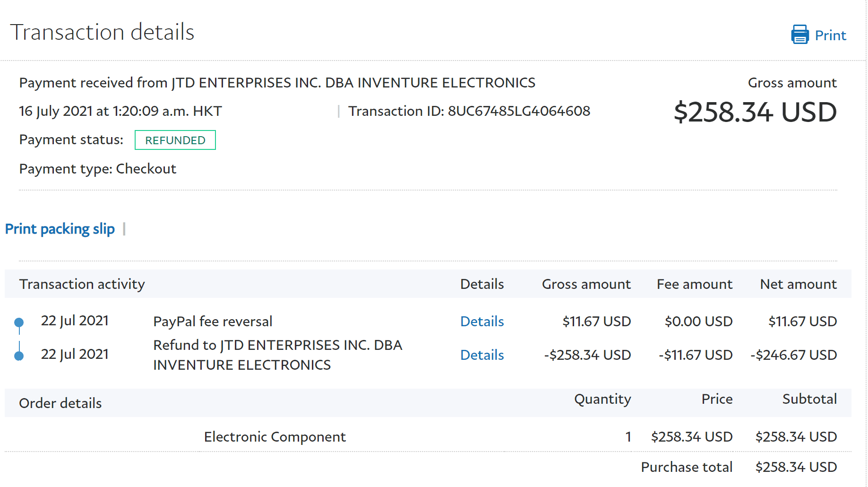Viewport: 868px width, 487px height.
Task: Click the fee reversal timeline dot
Action: point(19,322)
